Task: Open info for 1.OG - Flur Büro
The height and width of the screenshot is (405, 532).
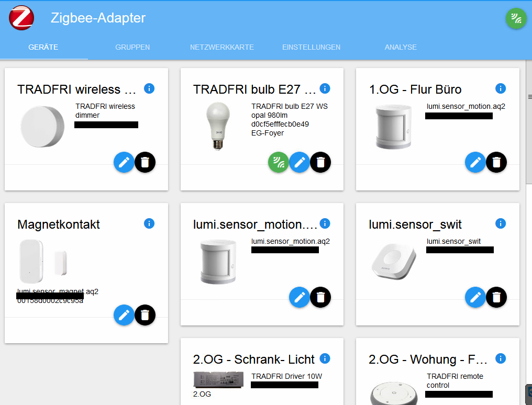Action: 501,88
